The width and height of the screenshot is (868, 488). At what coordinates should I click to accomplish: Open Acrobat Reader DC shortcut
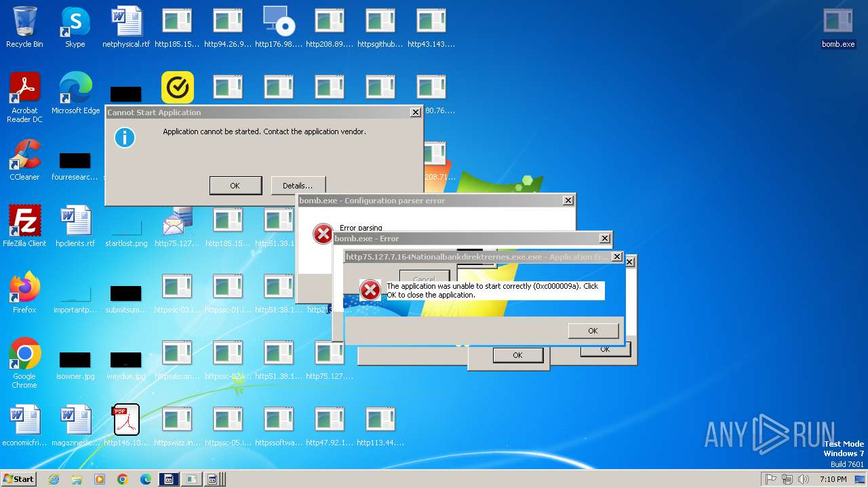24,97
